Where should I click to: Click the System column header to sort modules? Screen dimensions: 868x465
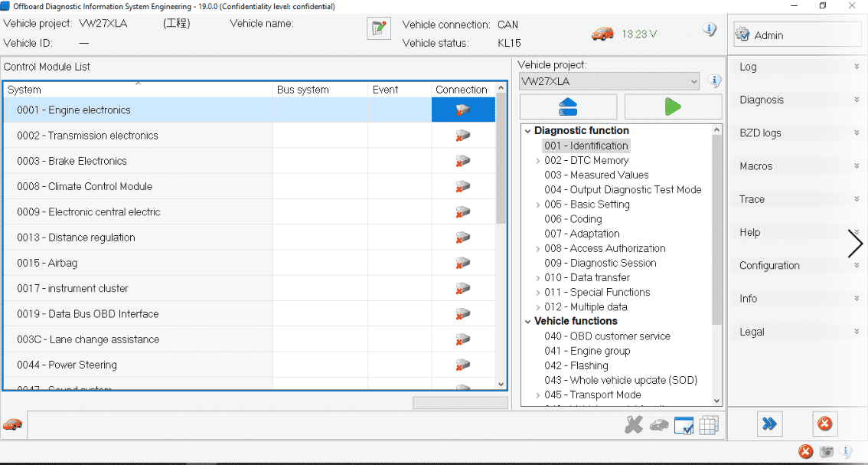(138, 89)
